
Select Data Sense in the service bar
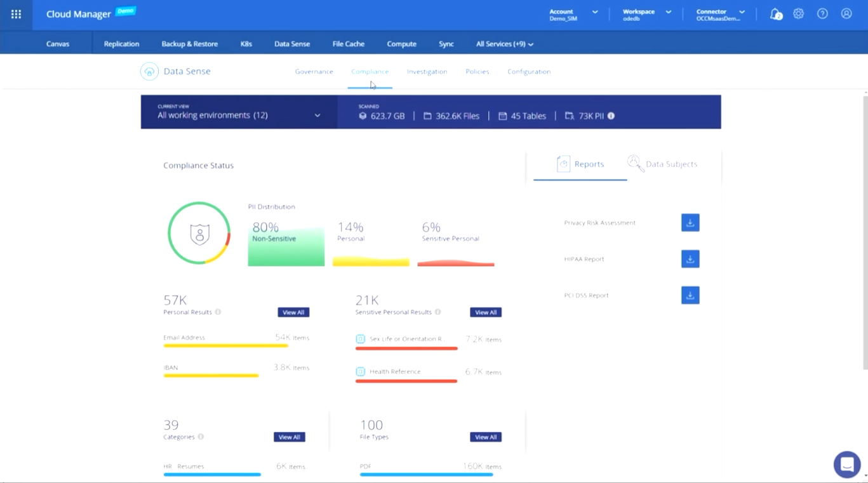[x=292, y=44]
